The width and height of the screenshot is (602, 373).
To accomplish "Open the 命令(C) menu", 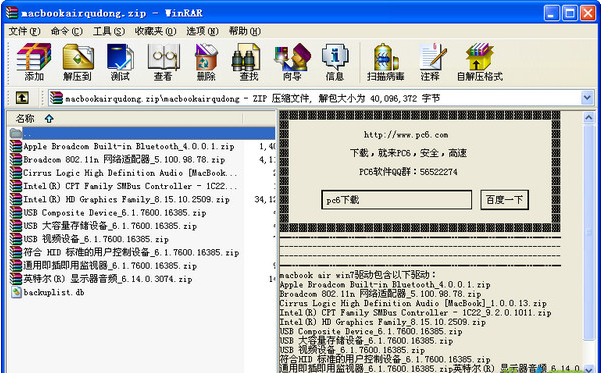I will (x=66, y=31).
